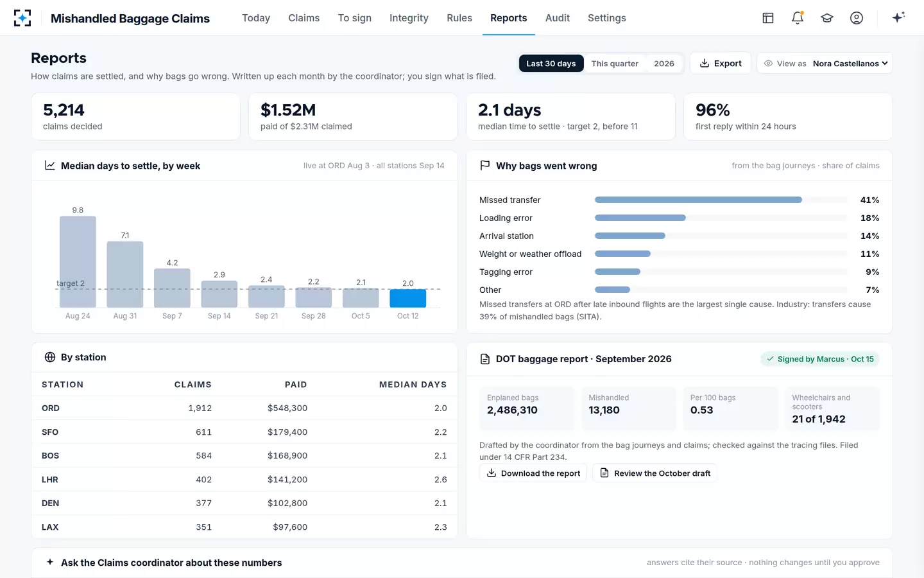This screenshot has width=924, height=578.
Task: Go to the Today tab
Action: 256,18
